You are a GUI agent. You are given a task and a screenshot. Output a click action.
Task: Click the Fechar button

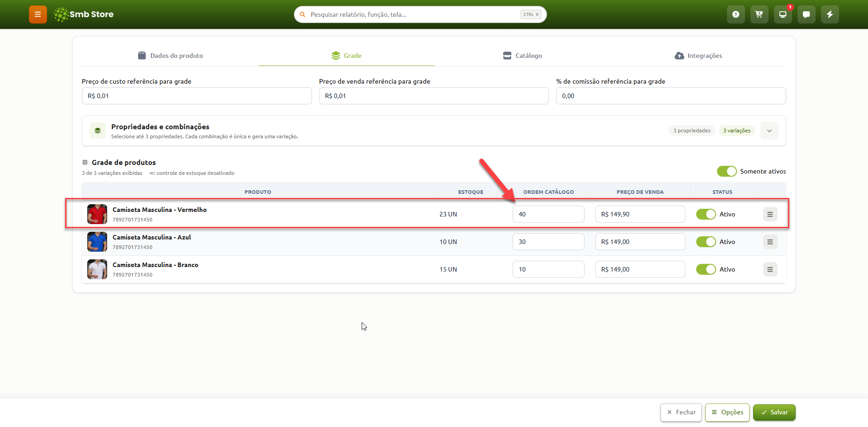click(681, 413)
